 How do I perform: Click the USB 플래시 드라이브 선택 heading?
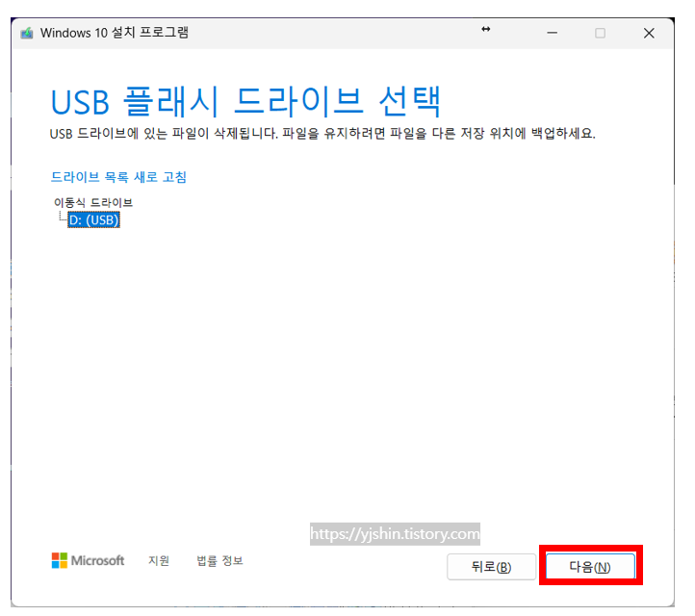pos(246,101)
